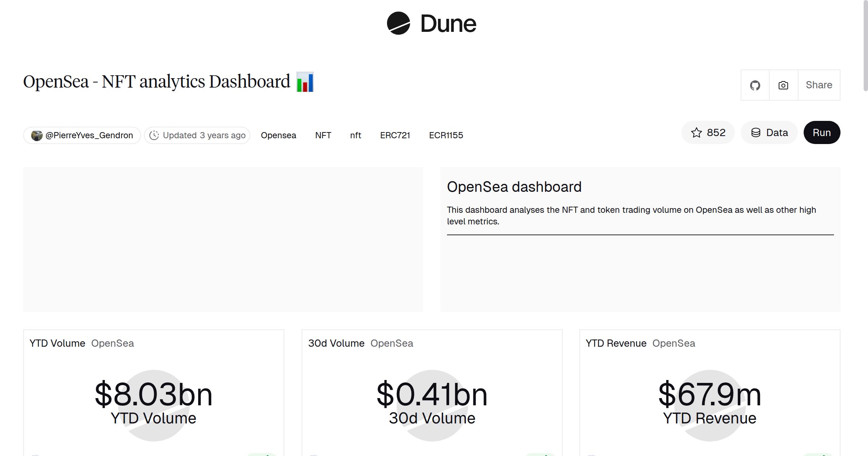Select the lowercase nft tag
Screen dimensions: 868x456
pos(355,135)
